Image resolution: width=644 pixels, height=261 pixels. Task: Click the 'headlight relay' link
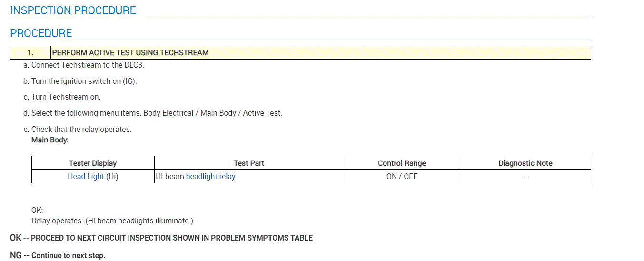click(x=210, y=177)
